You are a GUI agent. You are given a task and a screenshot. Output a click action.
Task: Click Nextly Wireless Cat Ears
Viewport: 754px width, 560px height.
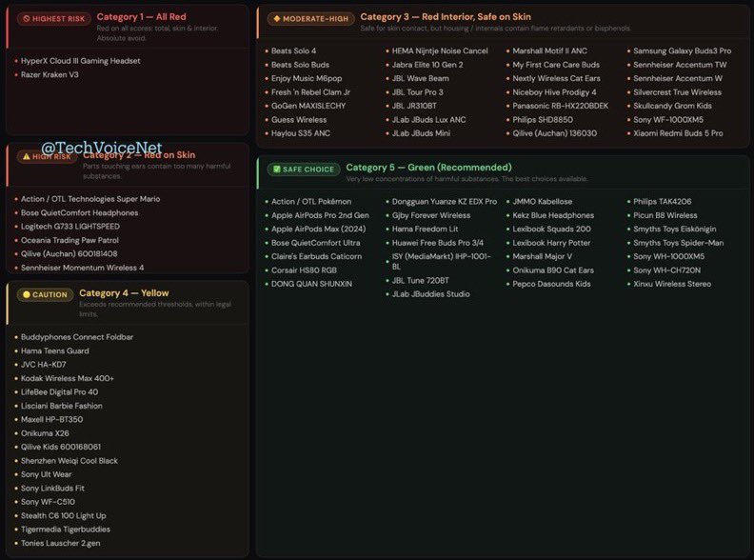[x=556, y=78]
